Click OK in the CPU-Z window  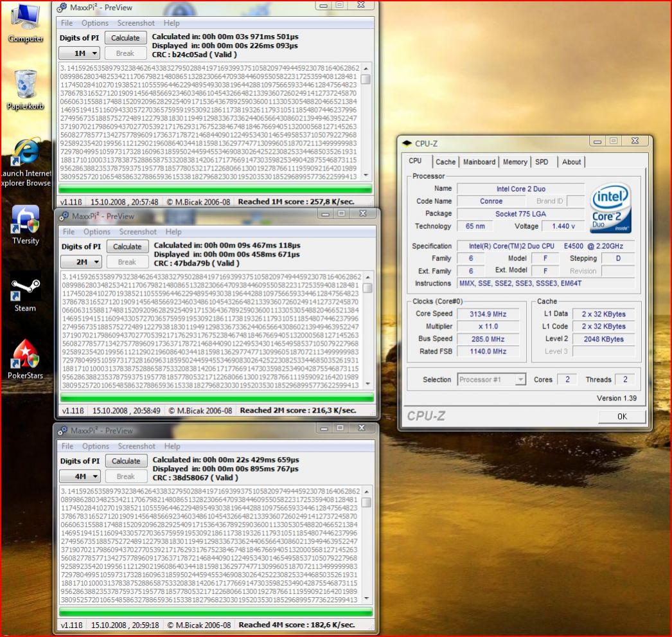point(622,417)
